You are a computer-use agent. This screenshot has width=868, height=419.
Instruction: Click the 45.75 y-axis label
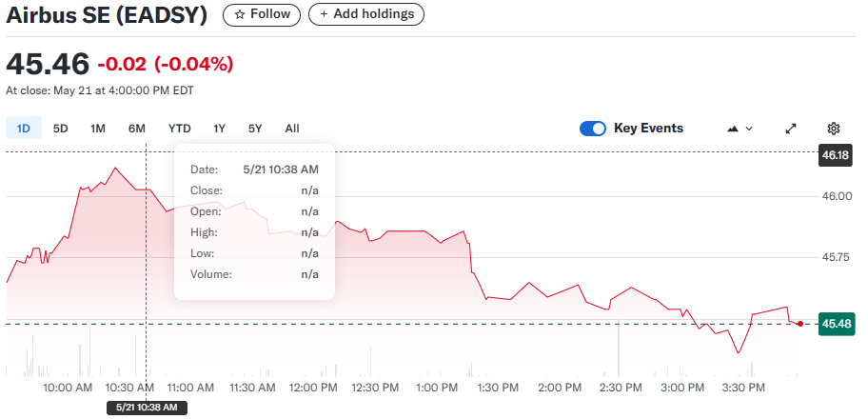pyautogui.click(x=836, y=257)
